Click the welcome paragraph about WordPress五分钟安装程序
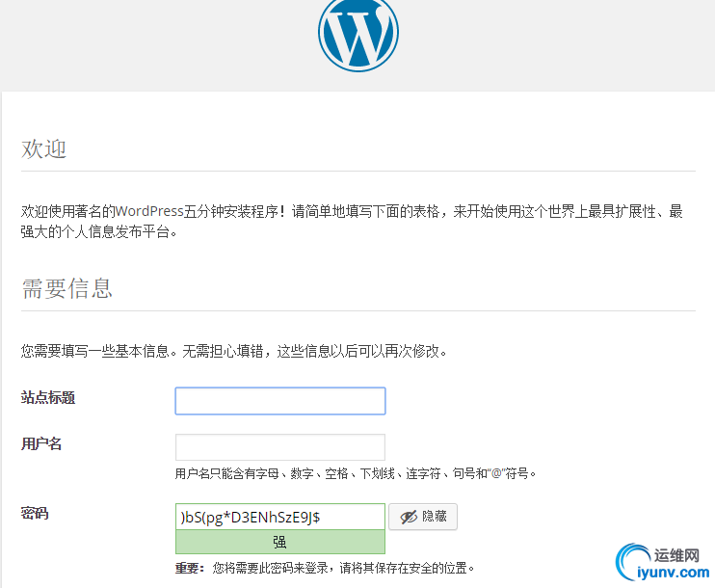715x588 pixels. pos(352,222)
